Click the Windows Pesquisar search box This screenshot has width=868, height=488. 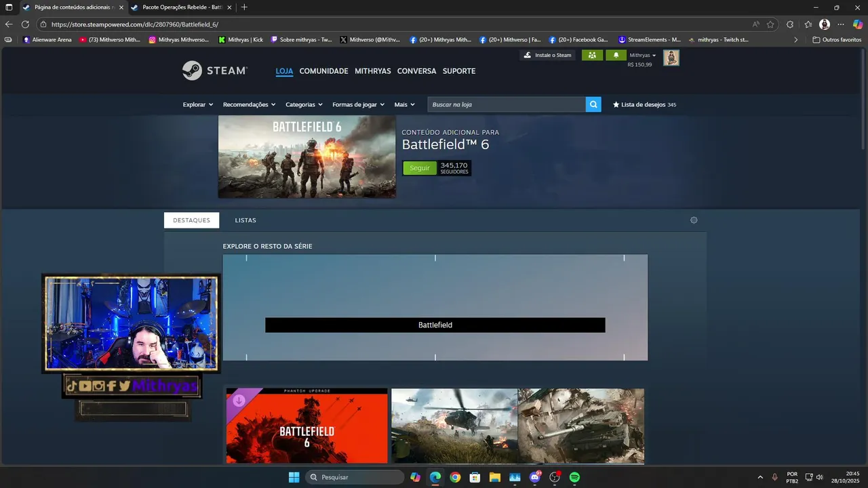coord(354,477)
